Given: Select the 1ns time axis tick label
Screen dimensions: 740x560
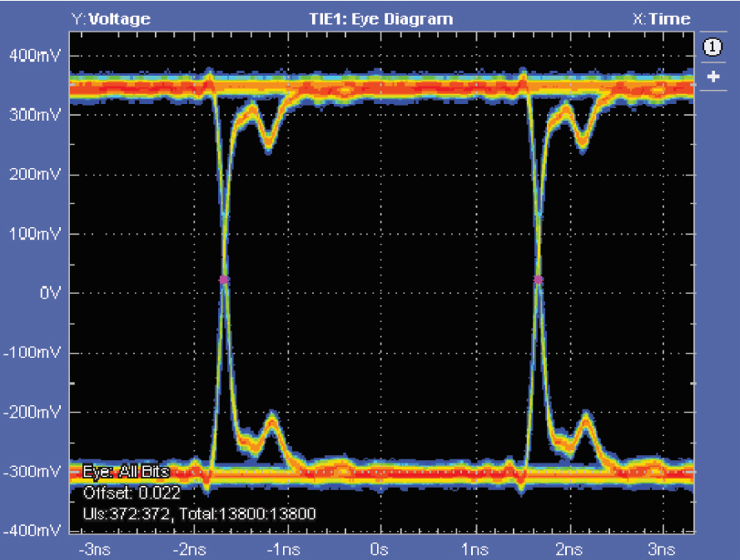Looking at the screenshot, I should click(474, 549).
